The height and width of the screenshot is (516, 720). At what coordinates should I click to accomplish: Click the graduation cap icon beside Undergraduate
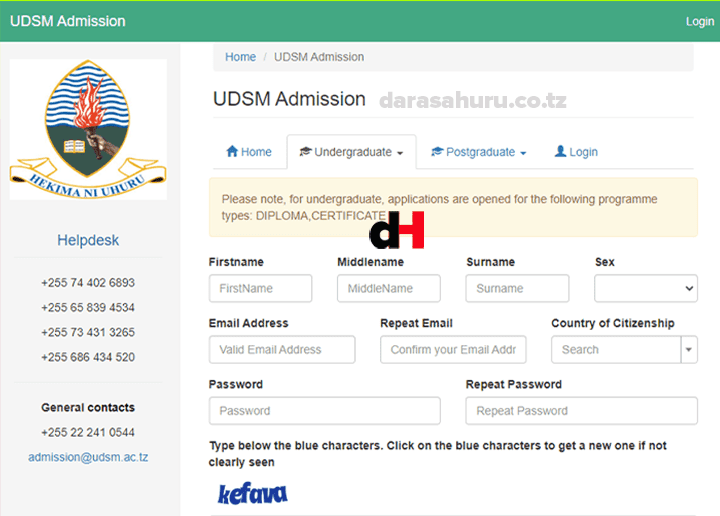tap(305, 151)
